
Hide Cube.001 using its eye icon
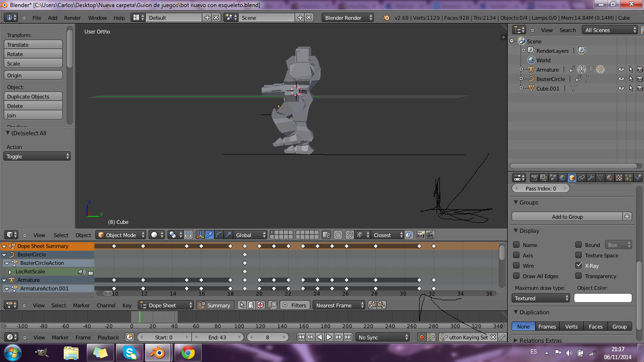(x=621, y=88)
